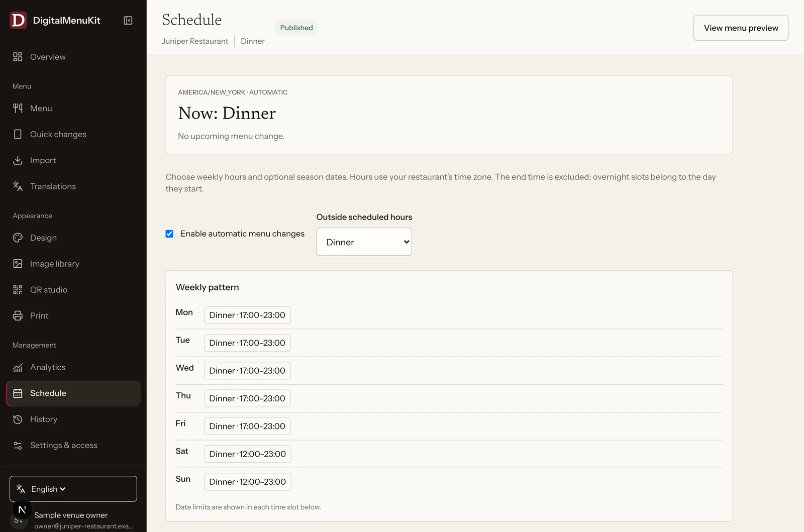This screenshot has width=804, height=532.
Task: Edit Monday Dinner 17:00–23:00 slot
Action: 247,315
